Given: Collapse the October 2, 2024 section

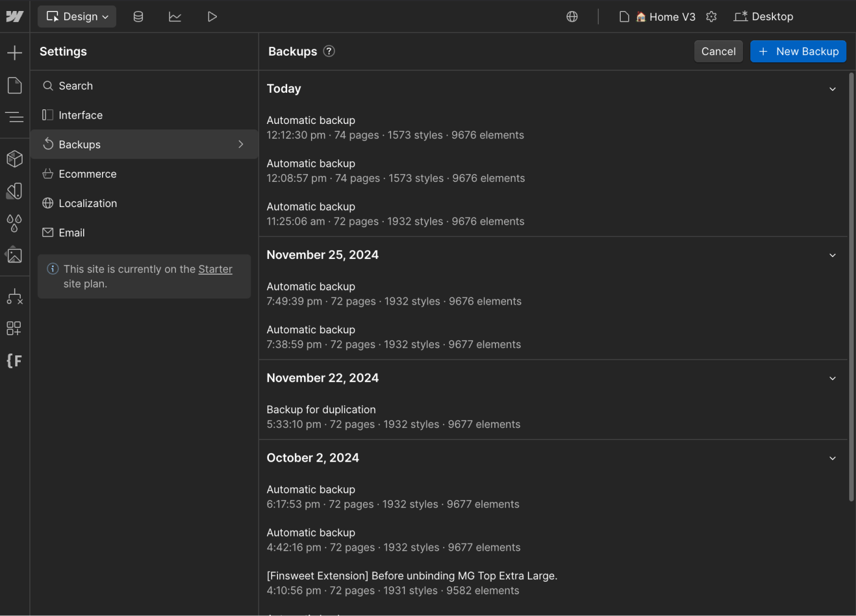Looking at the screenshot, I should point(832,458).
